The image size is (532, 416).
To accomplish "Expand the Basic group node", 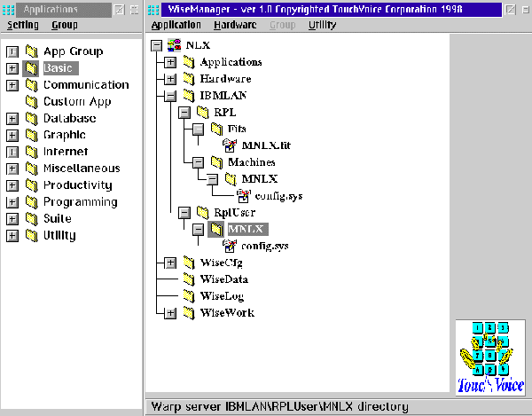I will tap(12, 68).
